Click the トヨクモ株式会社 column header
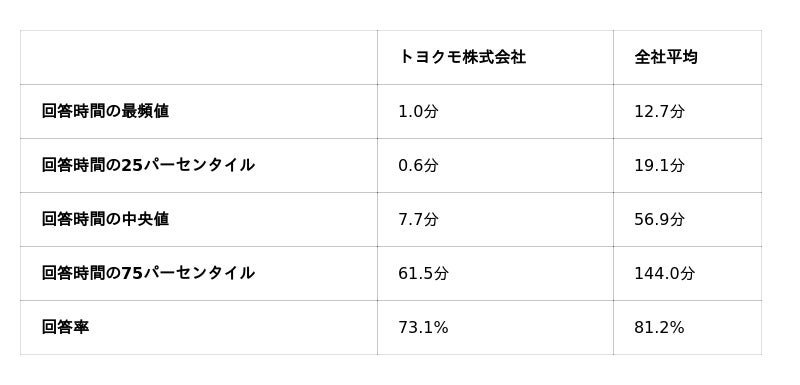The image size is (800, 385). (462, 57)
